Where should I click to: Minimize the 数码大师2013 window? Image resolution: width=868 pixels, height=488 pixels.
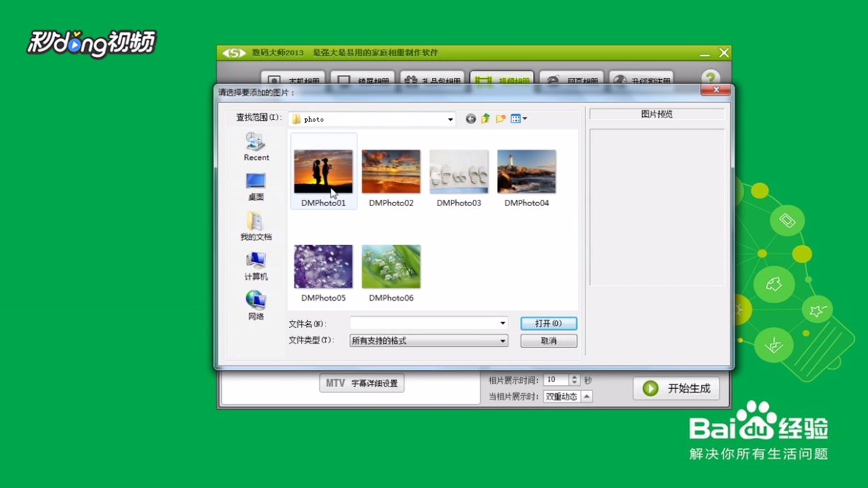tap(704, 53)
